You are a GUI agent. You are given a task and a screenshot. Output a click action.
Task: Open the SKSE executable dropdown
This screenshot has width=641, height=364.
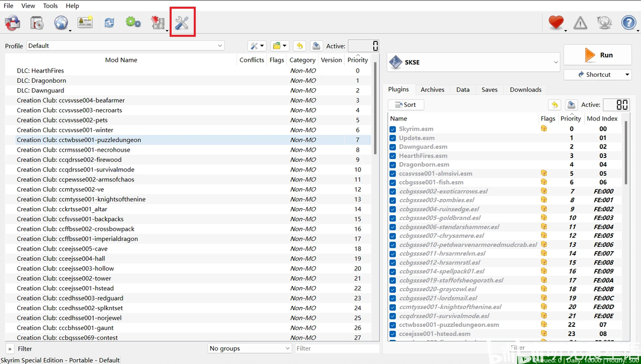[x=473, y=62]
